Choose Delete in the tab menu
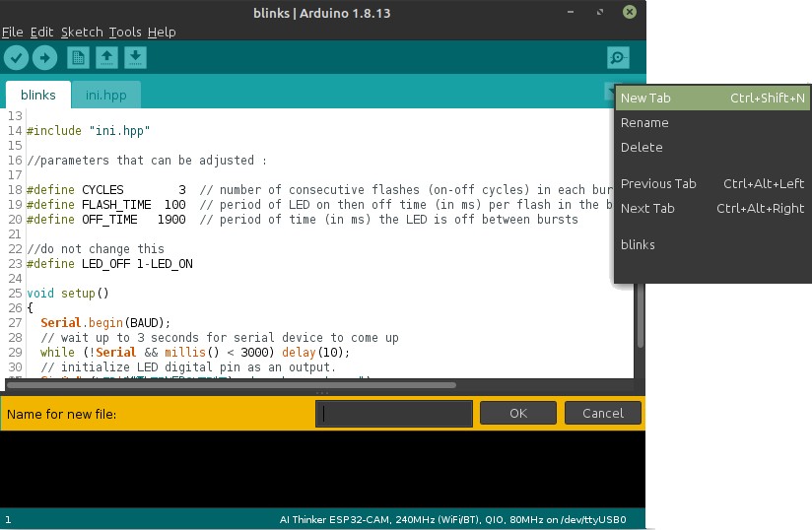This screenshot has width=812, height=530. 642,148
